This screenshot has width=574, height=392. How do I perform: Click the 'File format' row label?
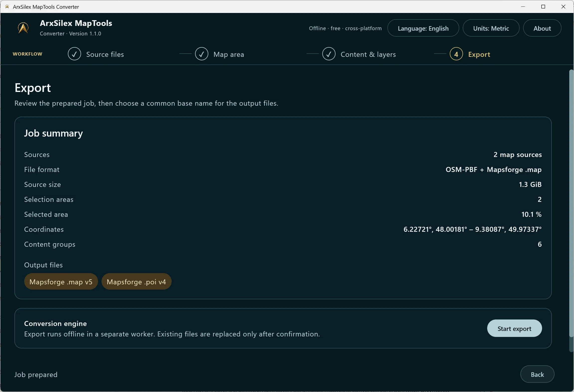click(x=42, y=169)
